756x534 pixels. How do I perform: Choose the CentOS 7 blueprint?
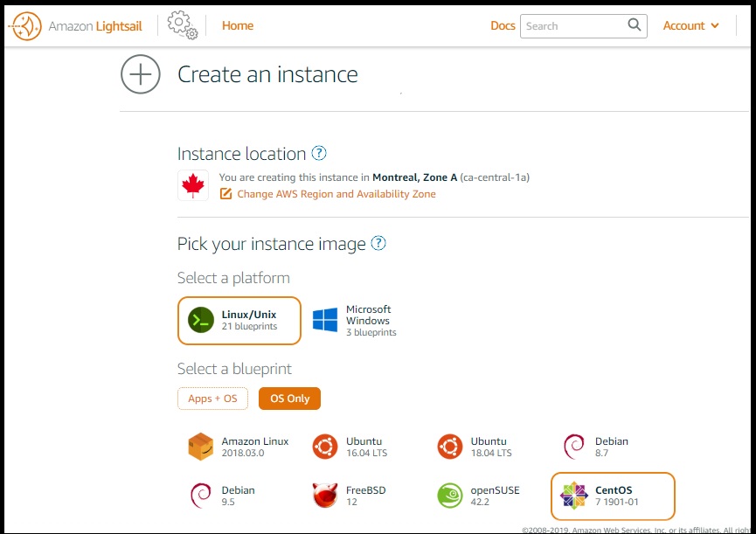pos(613,496)
